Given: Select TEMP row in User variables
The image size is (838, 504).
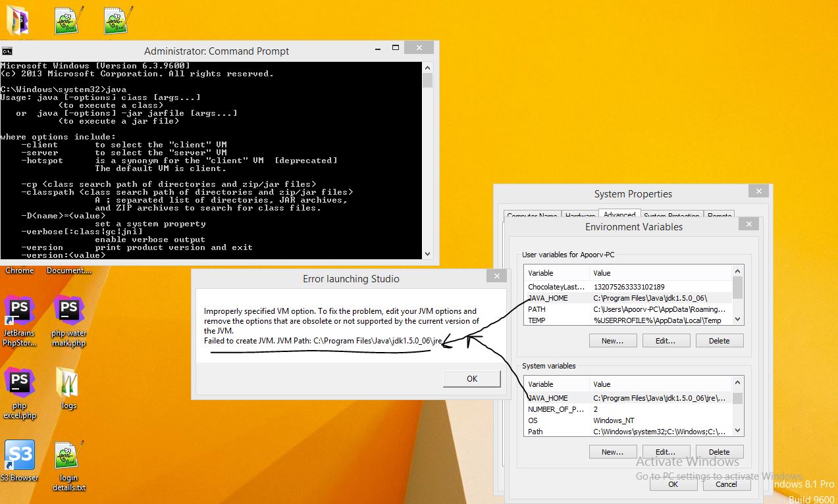Looking at the screenshot, I should coord(629,320).
